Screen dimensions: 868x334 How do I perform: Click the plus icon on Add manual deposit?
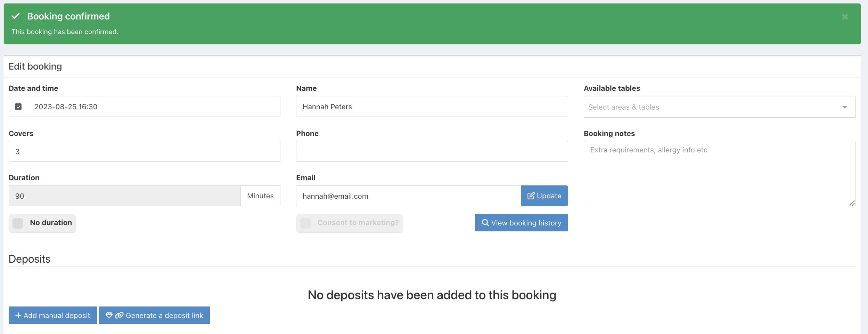coord(18,315)
